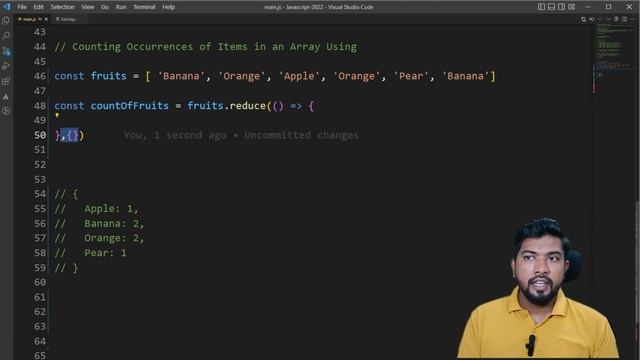Toggle secondary side bar layout icon
This screenshot has height=360, width=640.
coord(562,7)
